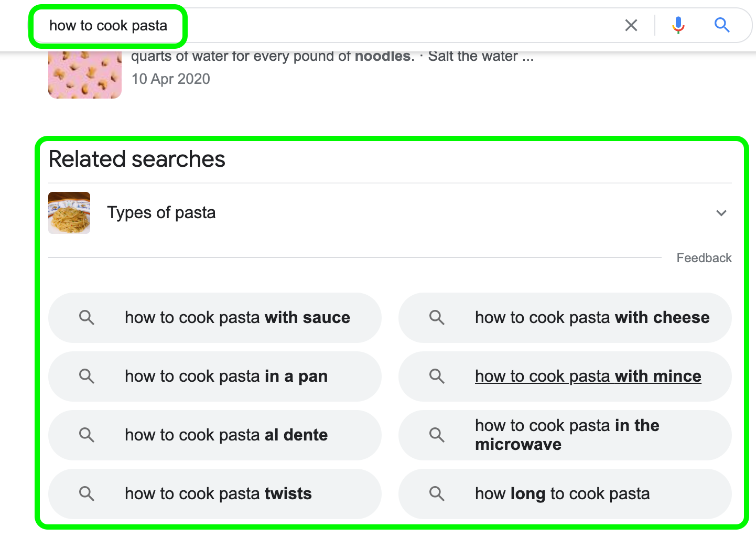Viewport: 756px width, 538px height.
Task: Submit search with blue magnifier icon
Action: click(x=722, y=25)
